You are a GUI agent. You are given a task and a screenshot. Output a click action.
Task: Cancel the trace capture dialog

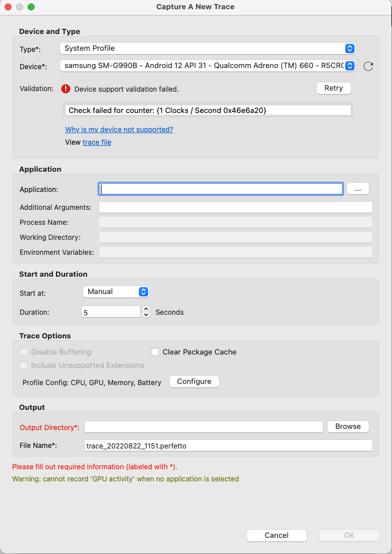coord(276,536)
